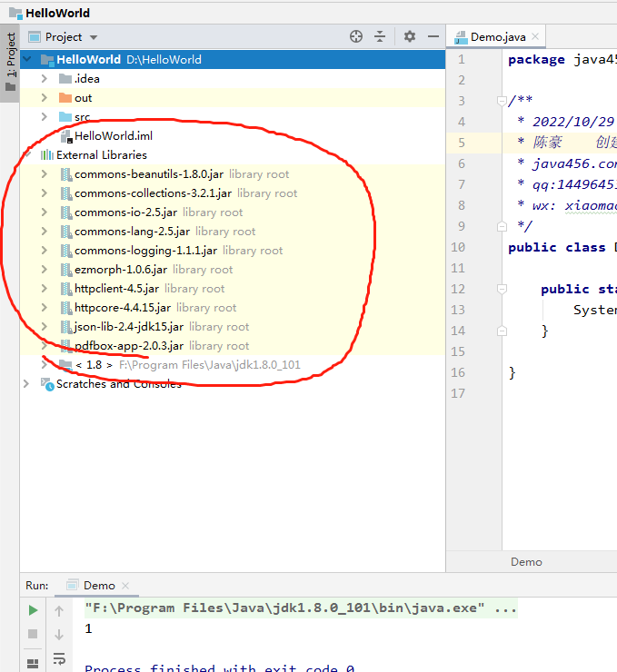The width and height of the screenshot is (617, 672).
Task: Rerun Demo with green play button
Action: (33, 610)
